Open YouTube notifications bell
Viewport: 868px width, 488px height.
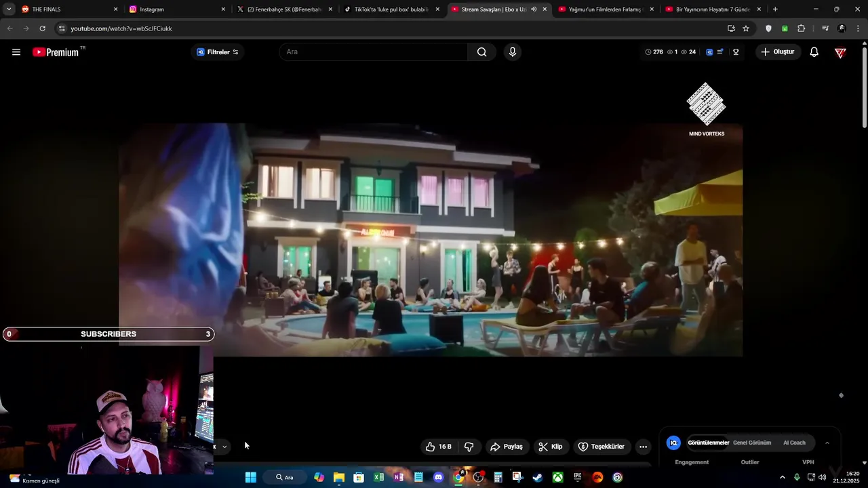(x=814, y=52)
